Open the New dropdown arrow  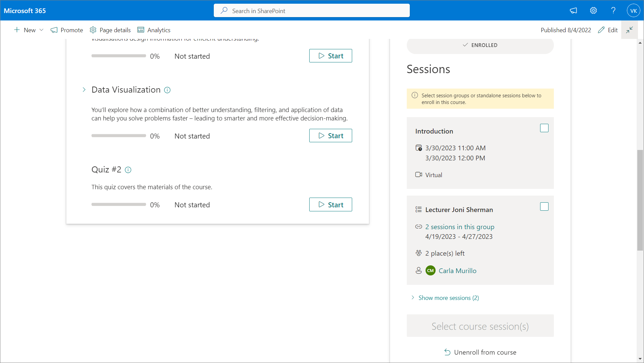click(42, 30)
